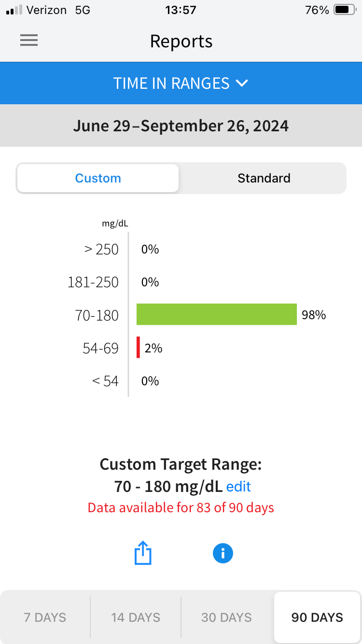Tap the Data available for 83 days notice
Viewport: 362px width, 644px height.
(x=181, y=508)
